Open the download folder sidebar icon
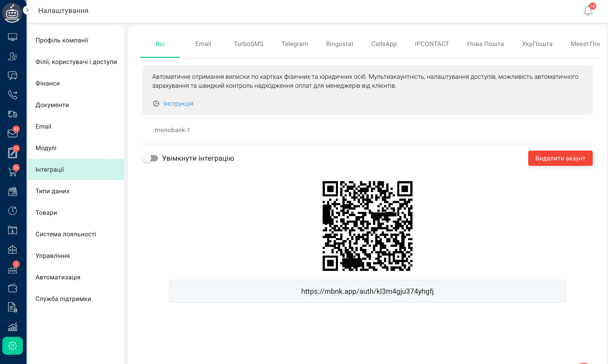Screen dimensions: 608x364 coord(13,230)
